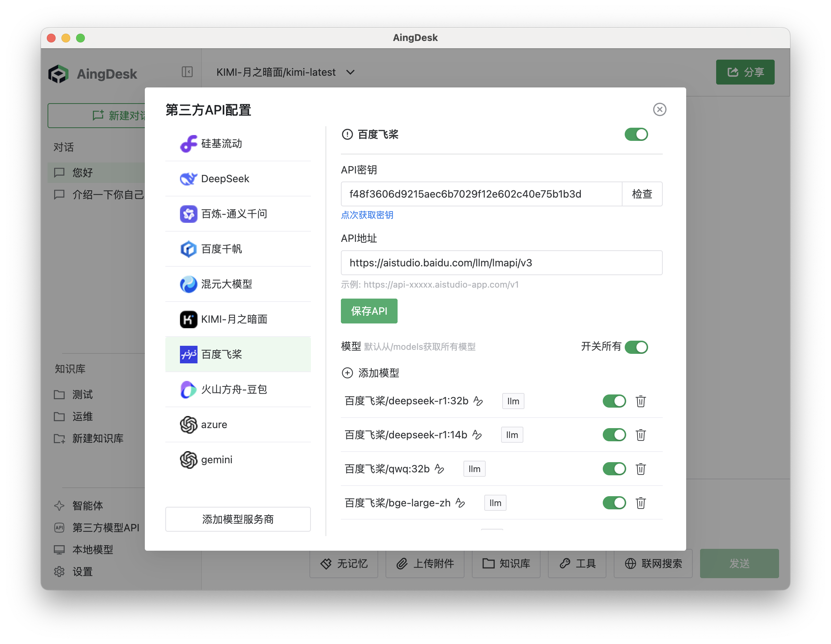The width and height of the screenshot is (831, 644).
Task: Click the 保存API button
Action: [x=369, y=311]
